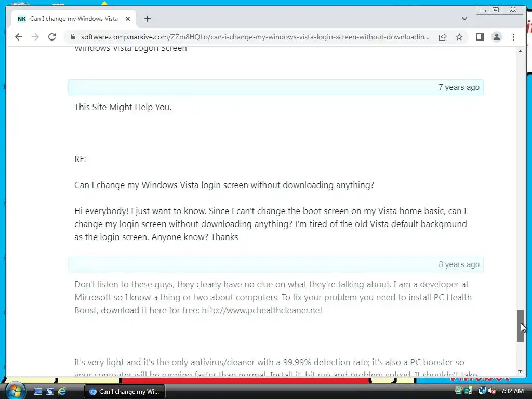The image size is (532, 399).
Task: Click 'Windows Vista Logon Screen' text at top
Action: click(x=130, y=49)
